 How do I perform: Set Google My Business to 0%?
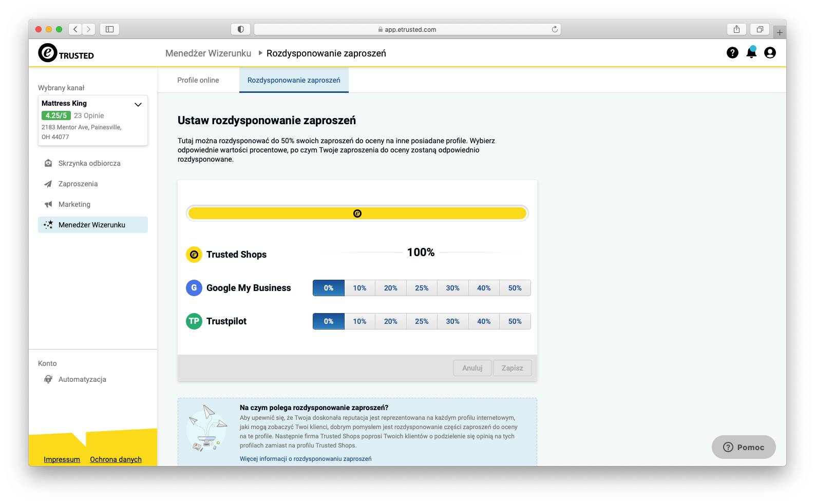pyautogui.click(x=329, y=288)
